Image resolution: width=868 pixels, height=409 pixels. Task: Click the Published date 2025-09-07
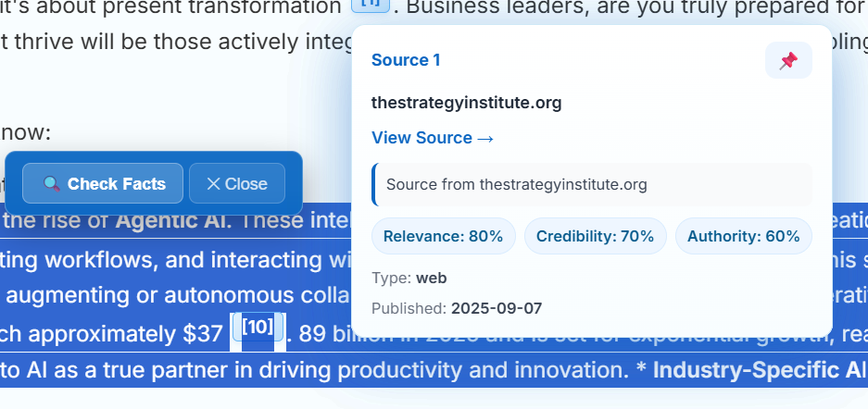[496, 307]
